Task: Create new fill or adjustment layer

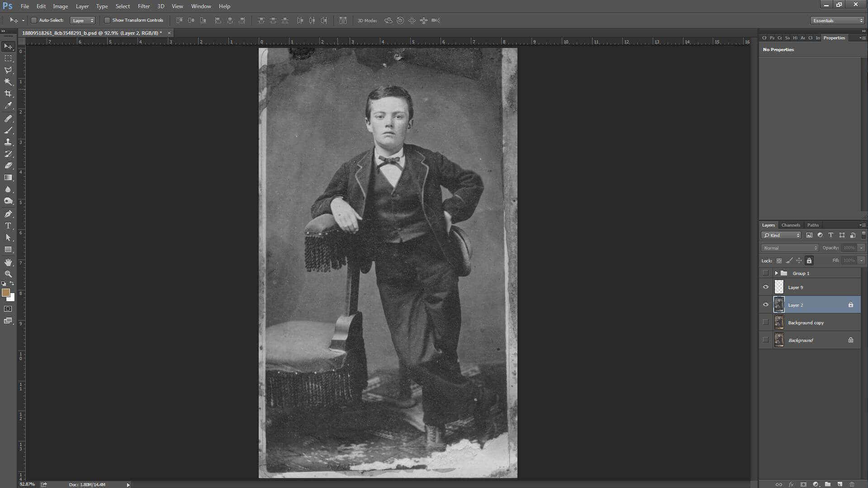Action: click(x=816, y=484)
